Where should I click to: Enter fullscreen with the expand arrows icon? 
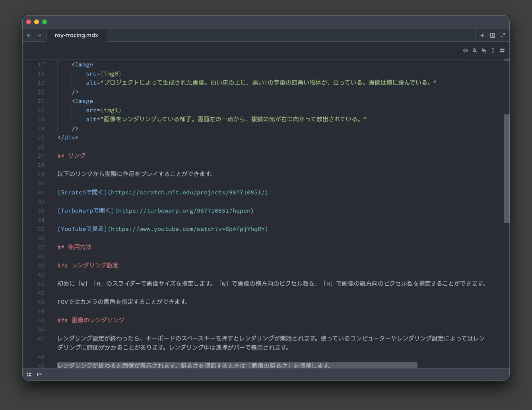pos(503,35)
